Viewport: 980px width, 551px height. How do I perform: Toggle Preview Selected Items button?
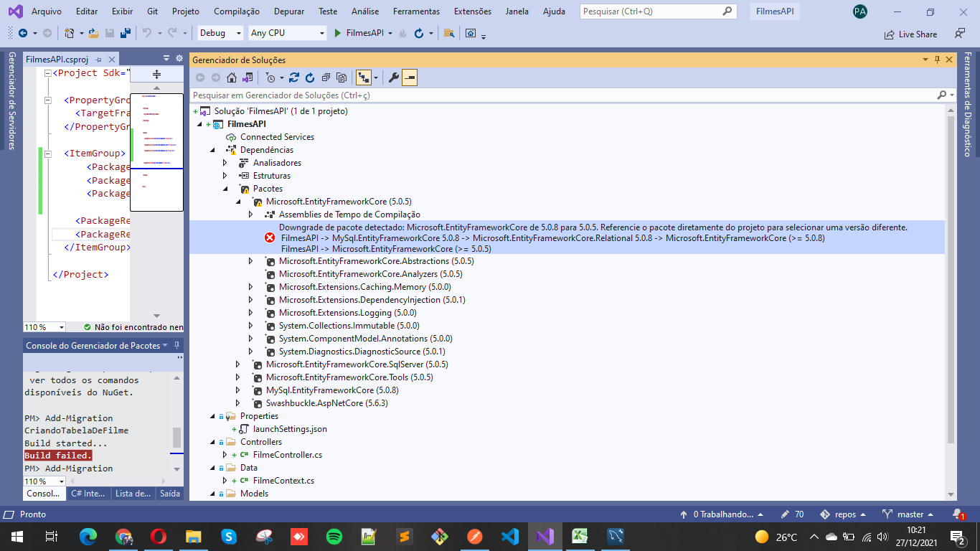(x=410, y=77)
